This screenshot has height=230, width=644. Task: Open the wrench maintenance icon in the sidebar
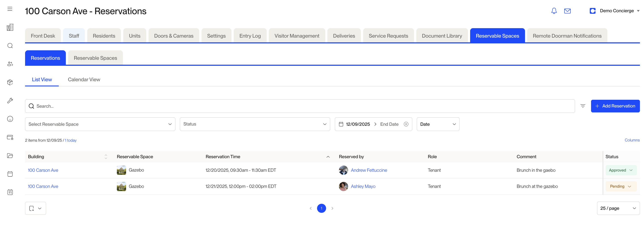click(10, 100)
